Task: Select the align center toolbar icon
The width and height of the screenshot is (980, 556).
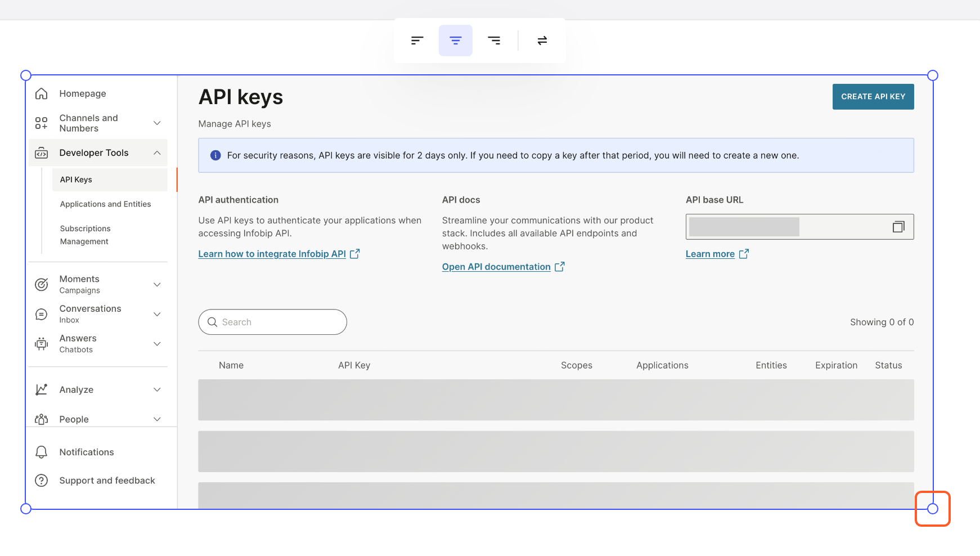Action: click(456, 41)
